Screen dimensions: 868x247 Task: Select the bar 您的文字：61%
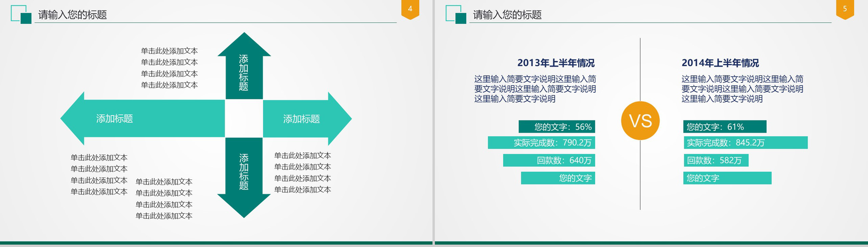725,127
